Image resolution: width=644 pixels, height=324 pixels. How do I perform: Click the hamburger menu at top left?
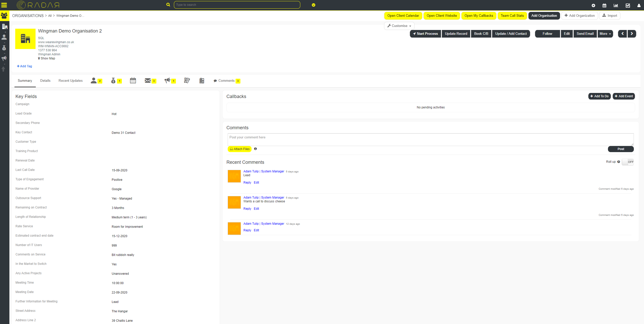tap(4, 5)
